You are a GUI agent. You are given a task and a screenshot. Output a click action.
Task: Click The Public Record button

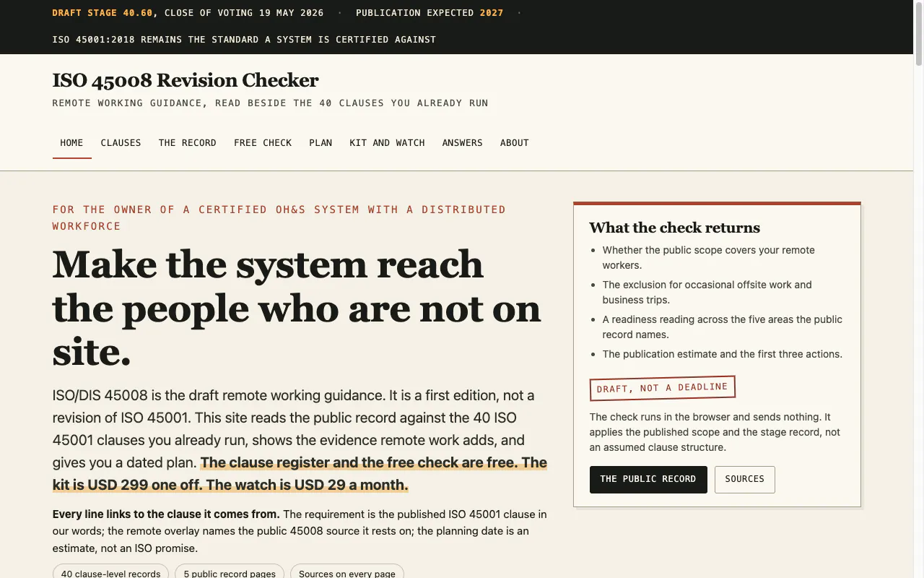(648, 480)
